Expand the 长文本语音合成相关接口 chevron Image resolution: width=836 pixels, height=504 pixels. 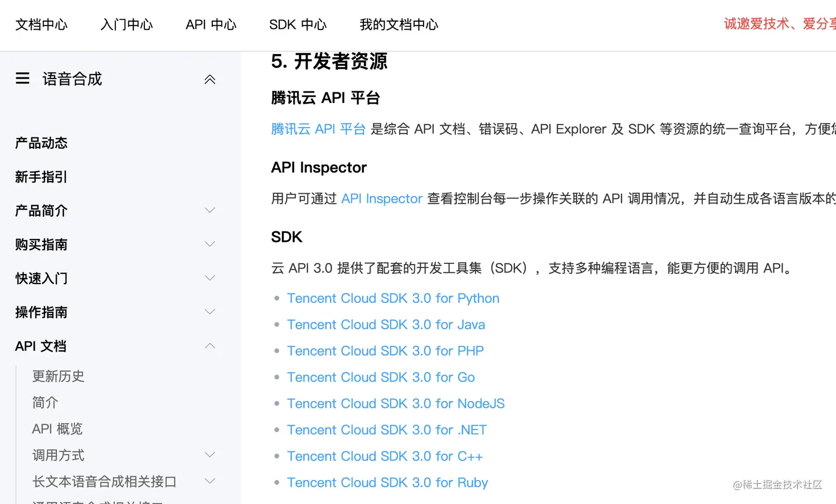point(210,481)
